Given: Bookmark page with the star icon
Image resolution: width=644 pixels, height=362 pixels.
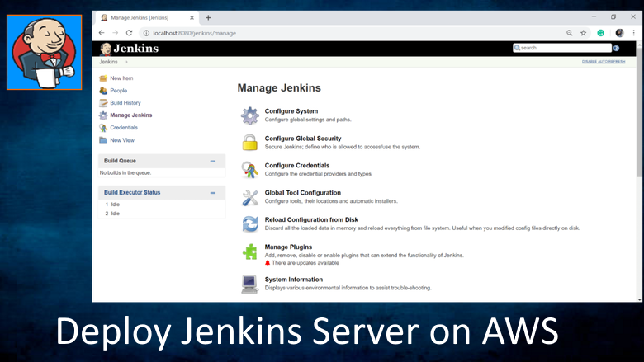Looking at the screenshot, I should pos(583,33).
